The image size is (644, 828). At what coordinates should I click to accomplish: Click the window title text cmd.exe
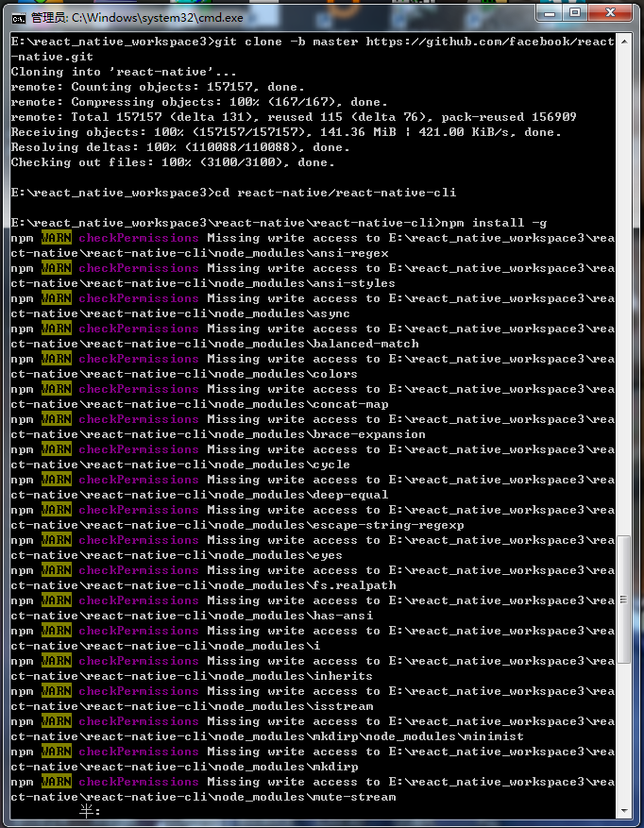(x=137, y=18)
